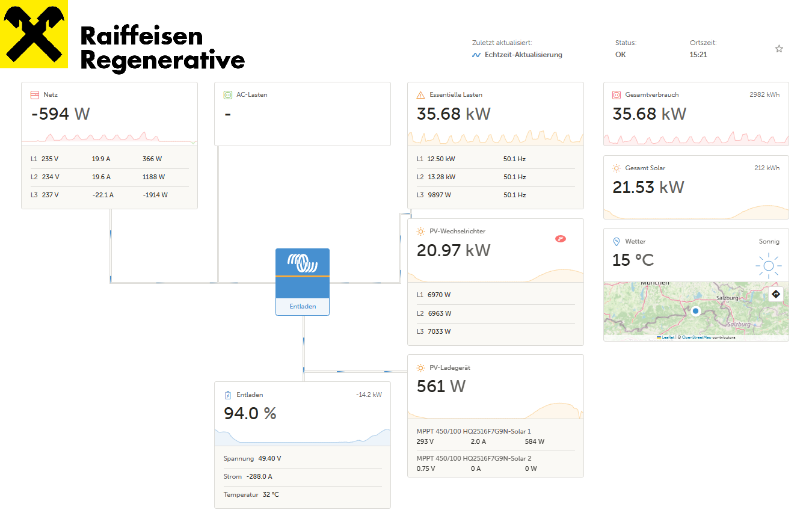Click the favorite star icon
Image resolution: width=812 pixels, height=513 pixels.
tap(779, 49)
